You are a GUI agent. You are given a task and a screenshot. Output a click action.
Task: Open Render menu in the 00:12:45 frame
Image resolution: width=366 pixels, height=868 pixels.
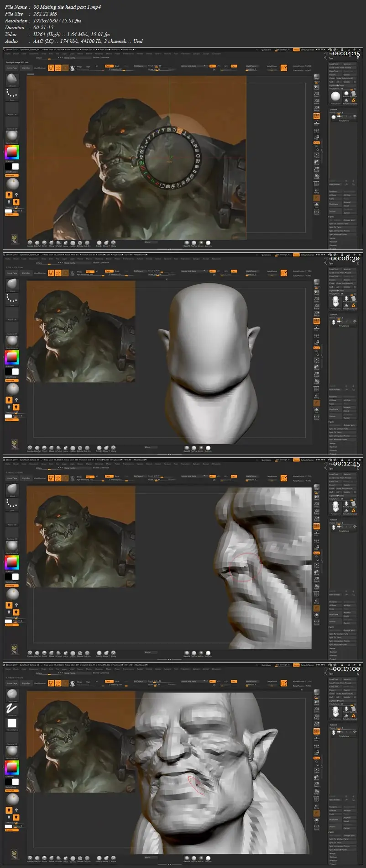tap(140, 464)
